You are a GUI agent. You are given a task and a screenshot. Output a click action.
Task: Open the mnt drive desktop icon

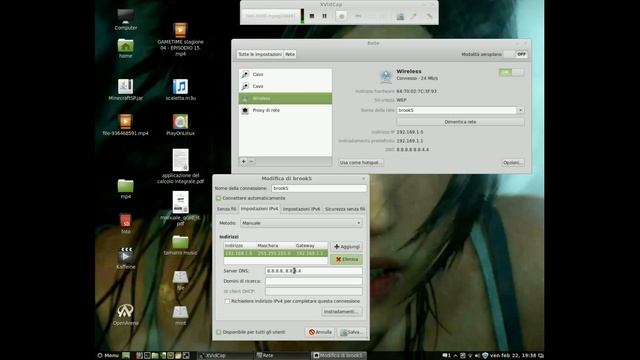[x=180, y=315]
